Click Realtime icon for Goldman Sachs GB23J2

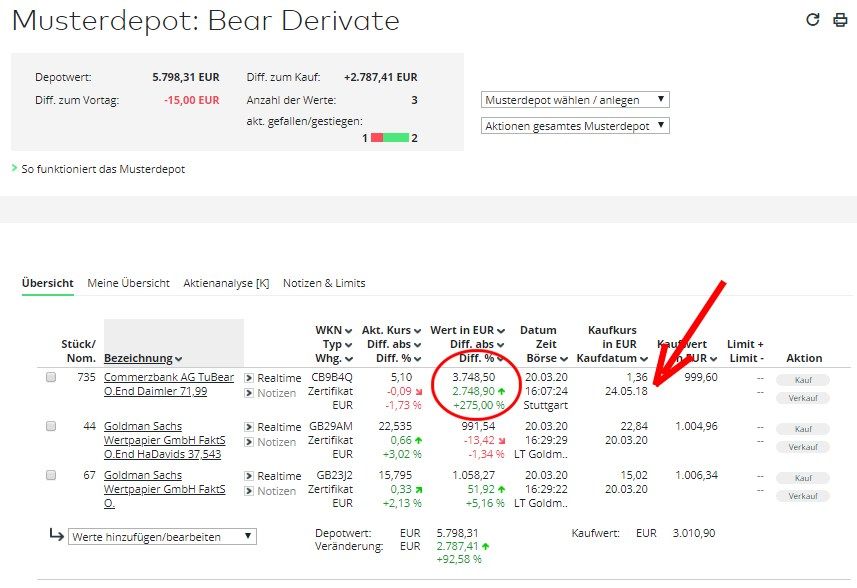tap(249, 476)
